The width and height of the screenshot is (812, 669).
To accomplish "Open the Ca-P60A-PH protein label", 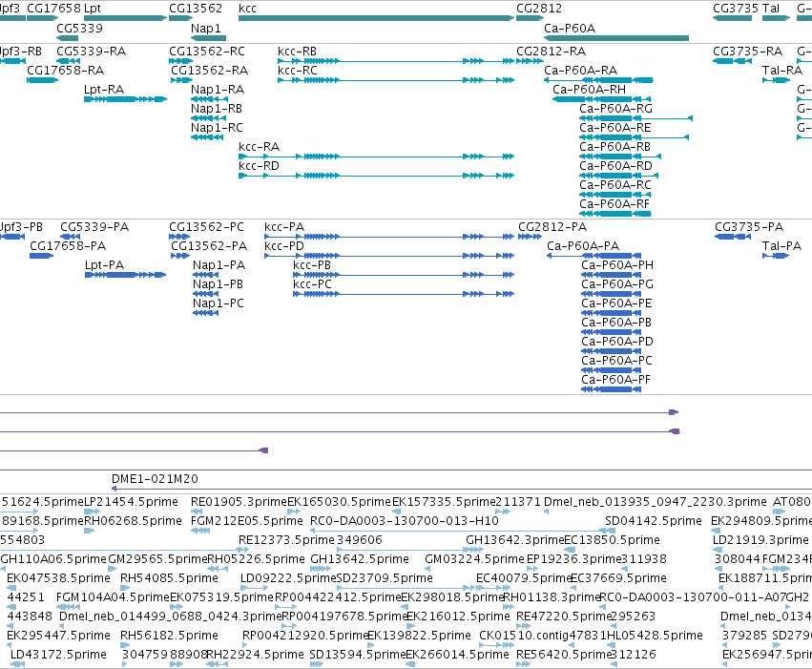I will (x=617, y=265).
